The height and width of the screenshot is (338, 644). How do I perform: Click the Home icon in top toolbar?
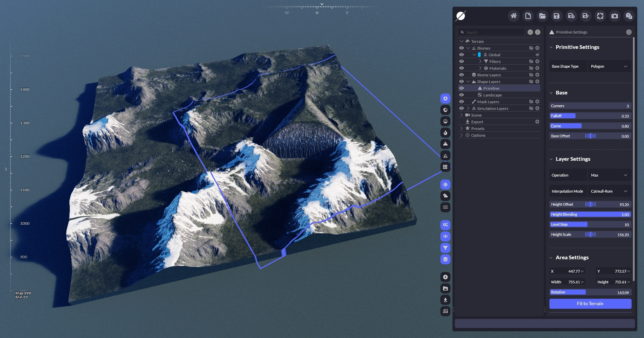[513, 16]
